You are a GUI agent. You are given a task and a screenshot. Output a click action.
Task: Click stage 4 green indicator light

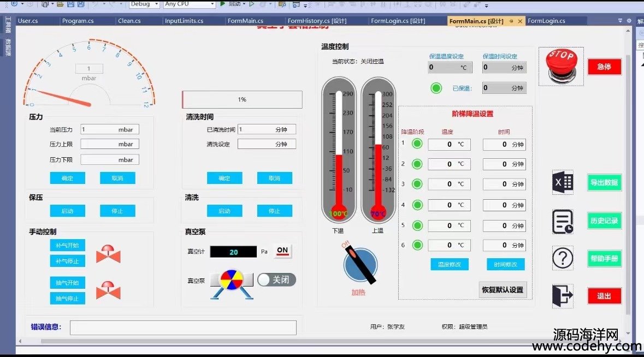417,205
